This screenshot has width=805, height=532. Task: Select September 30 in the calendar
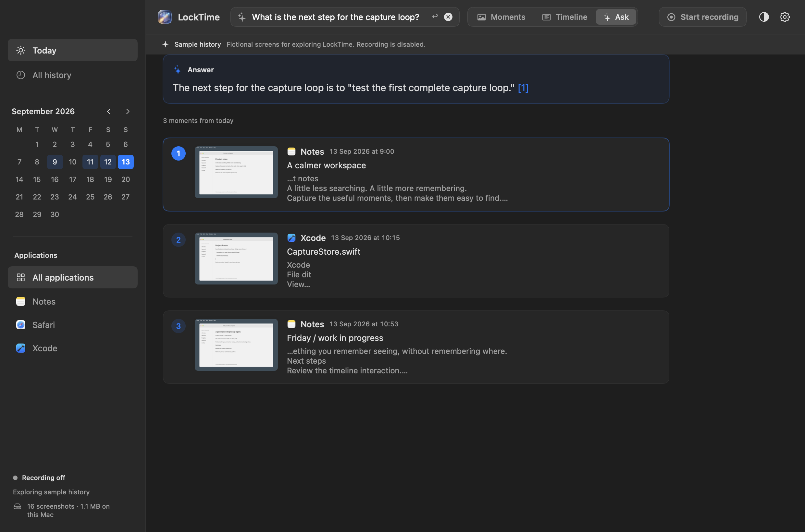(x=55, y=214)
